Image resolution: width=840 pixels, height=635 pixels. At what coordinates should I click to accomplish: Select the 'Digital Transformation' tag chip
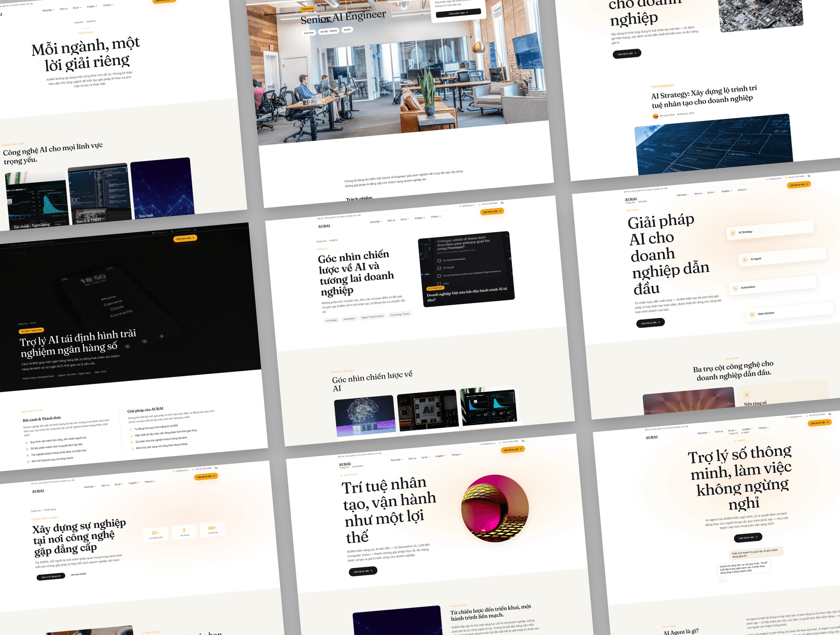pyautogui.click(x=372, y=317)
